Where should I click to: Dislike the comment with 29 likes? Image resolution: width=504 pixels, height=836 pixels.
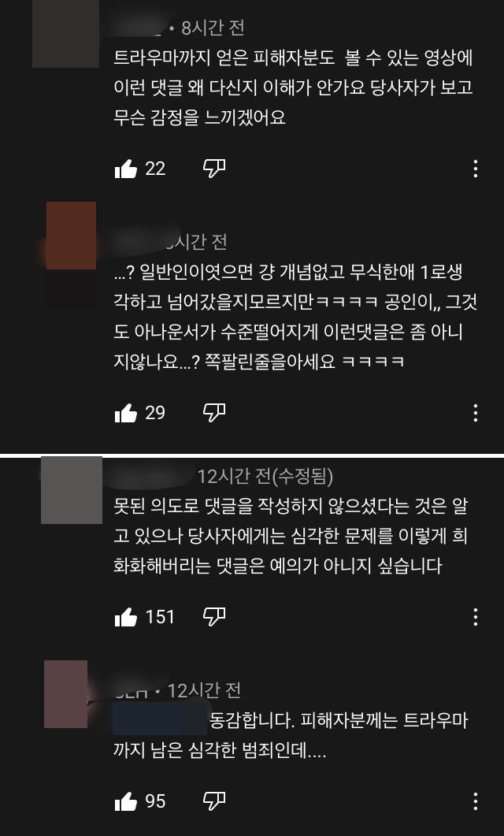pos(214,413)
